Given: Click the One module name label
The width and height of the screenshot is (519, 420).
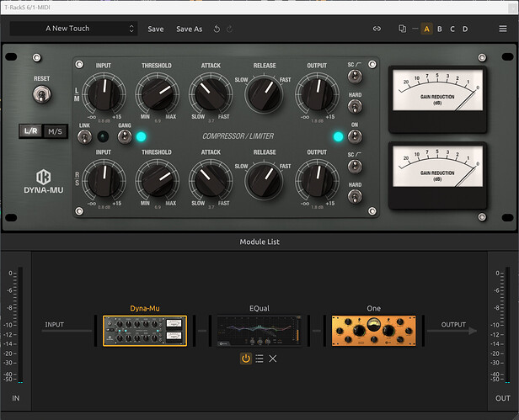Looking at the screenshot, I should [374, 308].
